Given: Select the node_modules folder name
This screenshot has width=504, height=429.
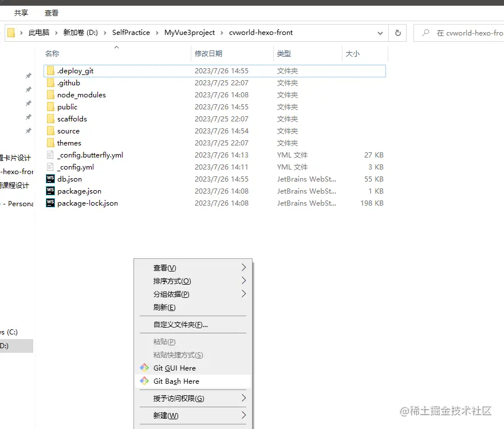Looking at the screenshot, I should click(81, 95).
